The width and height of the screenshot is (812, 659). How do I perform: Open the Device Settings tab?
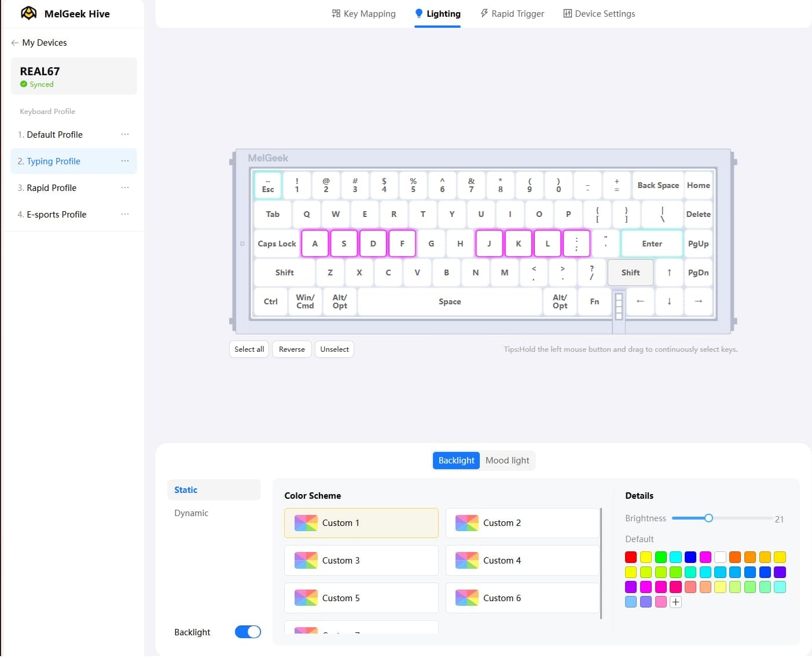point(599,14)
